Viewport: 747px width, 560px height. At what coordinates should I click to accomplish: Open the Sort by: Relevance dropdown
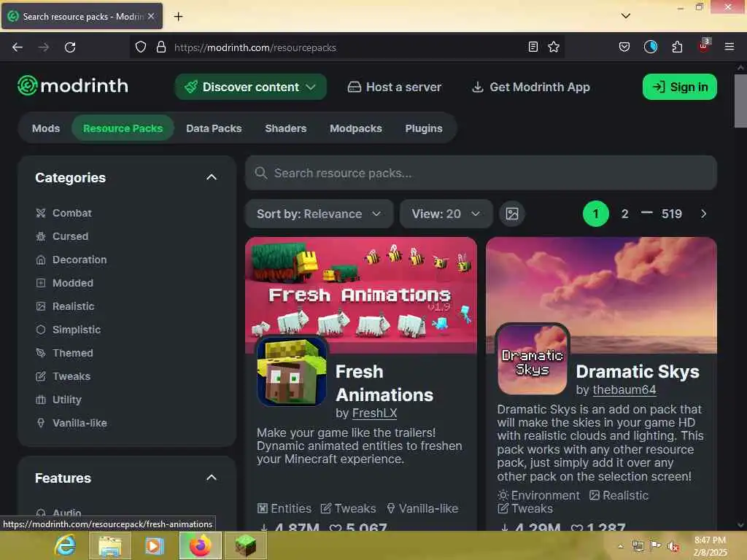[320, 214]
